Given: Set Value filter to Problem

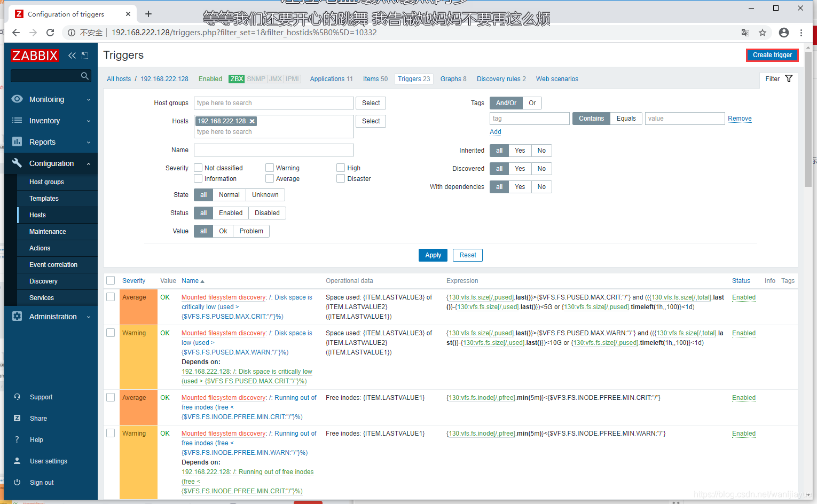Looking at the screenshot, I should [251, 231].
